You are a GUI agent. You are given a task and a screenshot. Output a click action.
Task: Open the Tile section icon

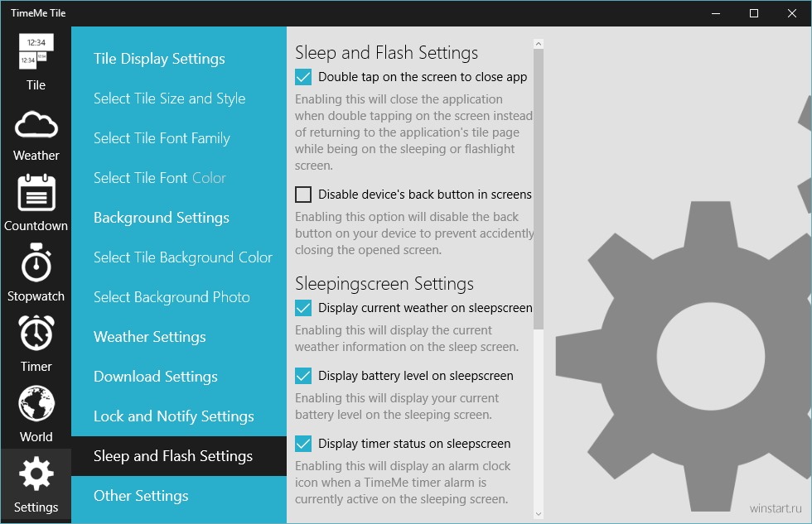click(x=36, y=50)
